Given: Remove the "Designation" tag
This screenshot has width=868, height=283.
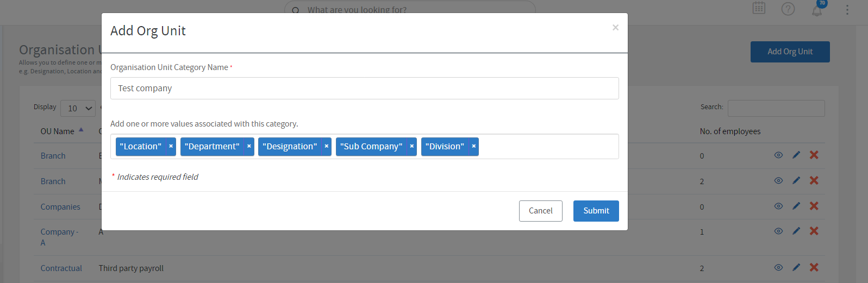Looking at the screenshot, I should click(x=326, y=147).
